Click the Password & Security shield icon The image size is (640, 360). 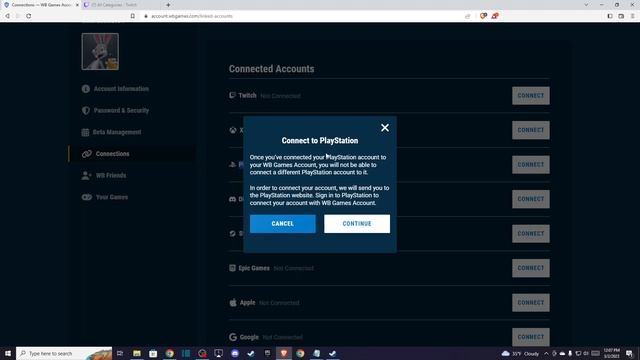(x=86, y=110)
